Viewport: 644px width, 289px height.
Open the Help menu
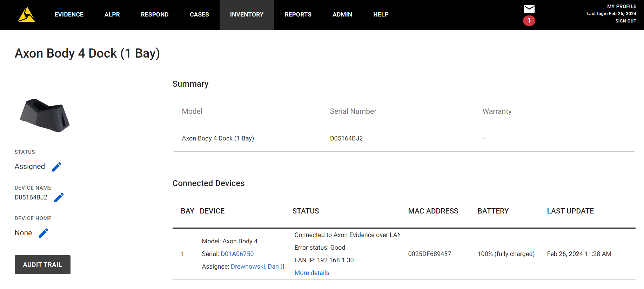pyautogui.click(x=381, y=15)
